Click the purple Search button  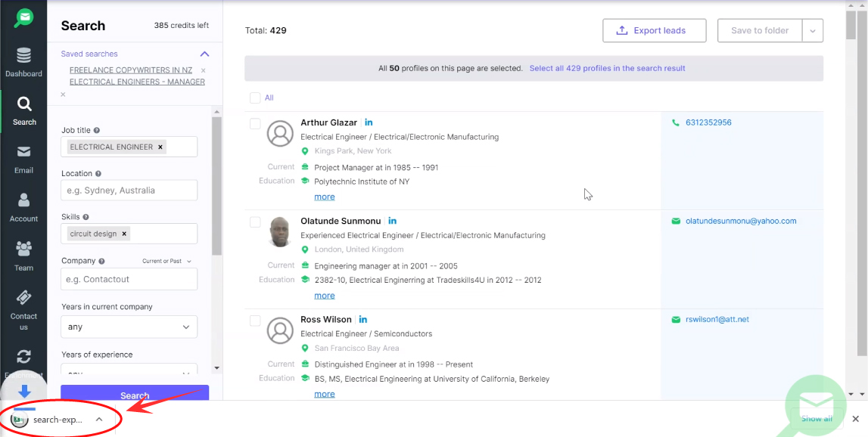[x=135, y=392]
